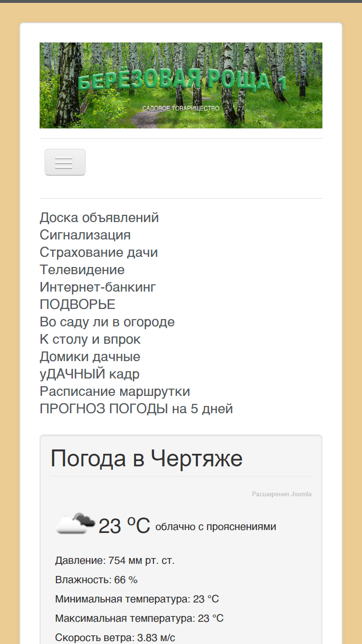Open ПРОГНОЗ ПОГОДЫ на 5 дней

(136, 409)
